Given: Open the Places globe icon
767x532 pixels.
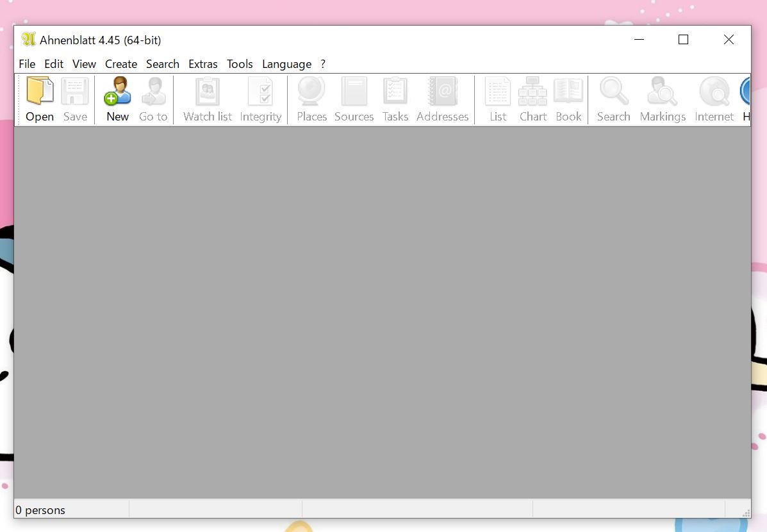Looking at the screenshot, I should pyautogui.click(x=311, y=91).
